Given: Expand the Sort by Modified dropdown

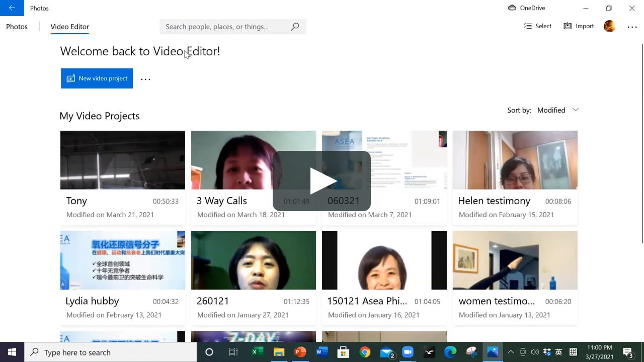Looking at the screenshot, I should (543, 110).
